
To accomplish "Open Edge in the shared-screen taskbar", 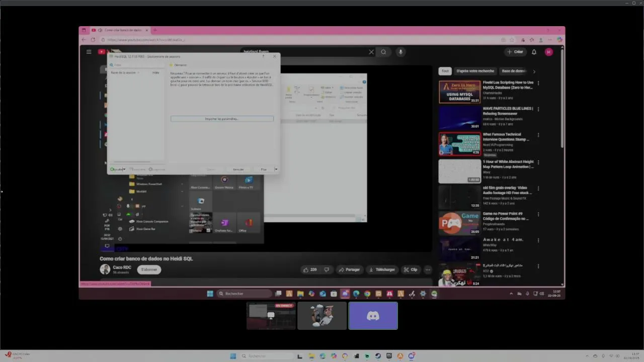I will (356, 294).
